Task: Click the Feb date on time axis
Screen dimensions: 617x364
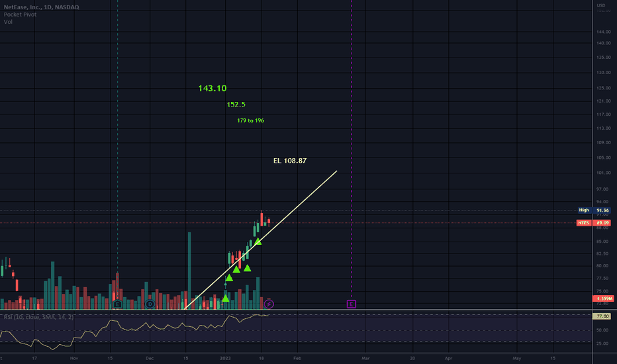Action: point(297,359)
